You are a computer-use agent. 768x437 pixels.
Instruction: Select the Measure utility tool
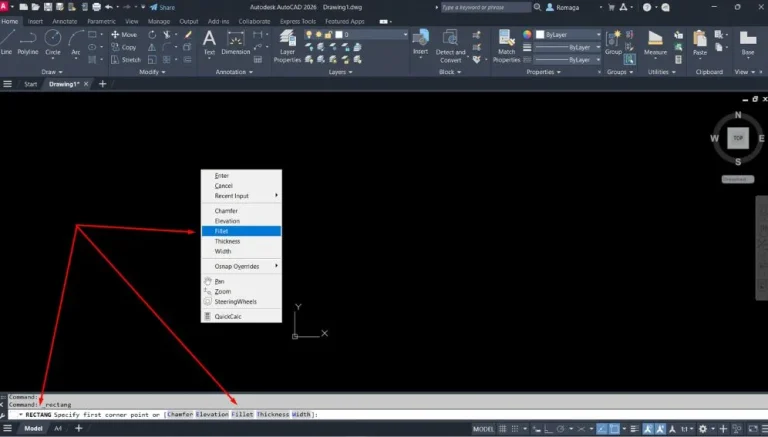pos(655,40)
